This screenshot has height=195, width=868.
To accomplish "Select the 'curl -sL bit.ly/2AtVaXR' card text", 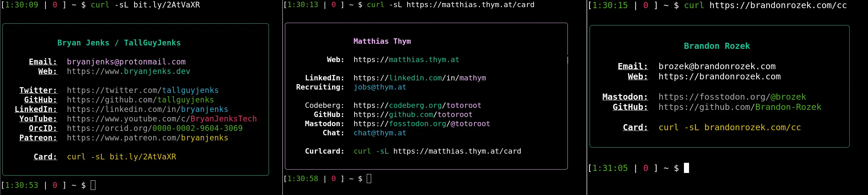I will click(x=122, y=157).
